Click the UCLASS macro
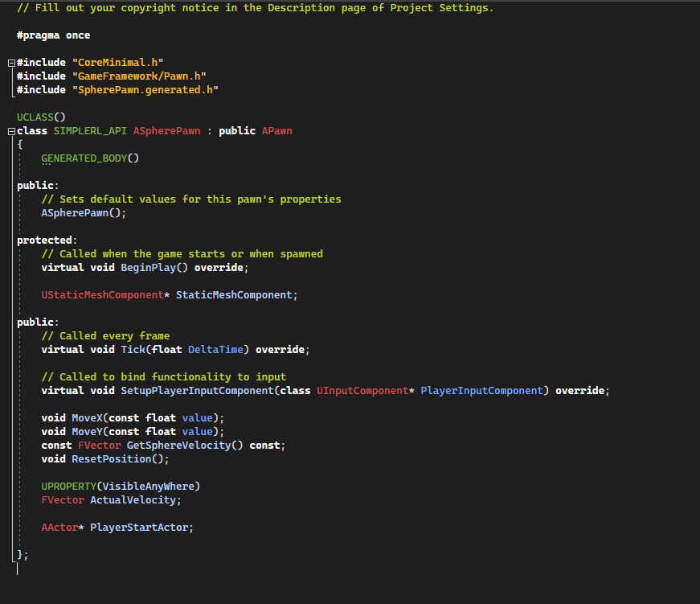The height and width of the screenshot is (604, 700). tap(35, 117)
